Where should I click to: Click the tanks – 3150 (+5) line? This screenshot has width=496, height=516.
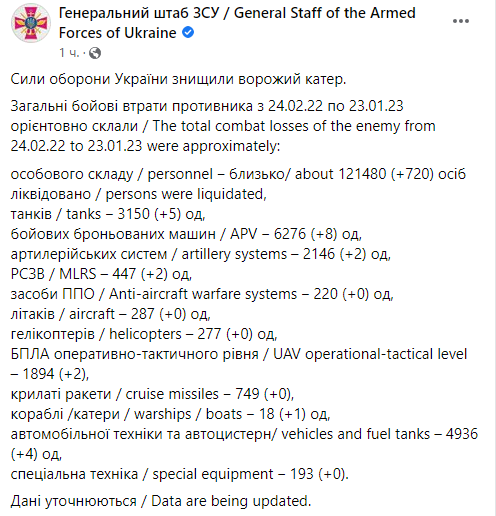[108, 214]
